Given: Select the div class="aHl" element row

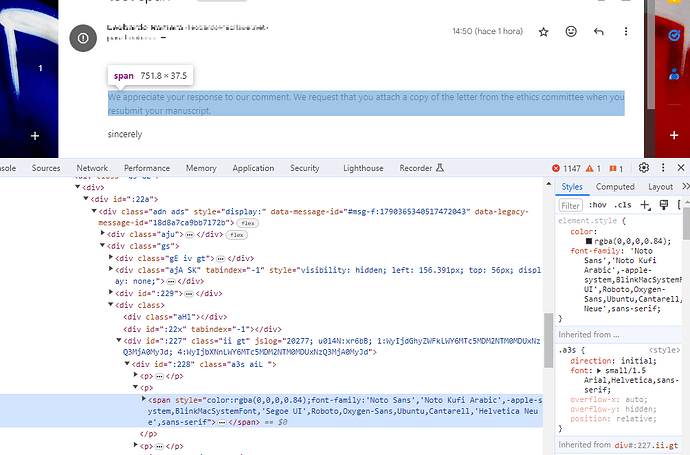Looking at the screenshot, I should click(x=176, y=317).
